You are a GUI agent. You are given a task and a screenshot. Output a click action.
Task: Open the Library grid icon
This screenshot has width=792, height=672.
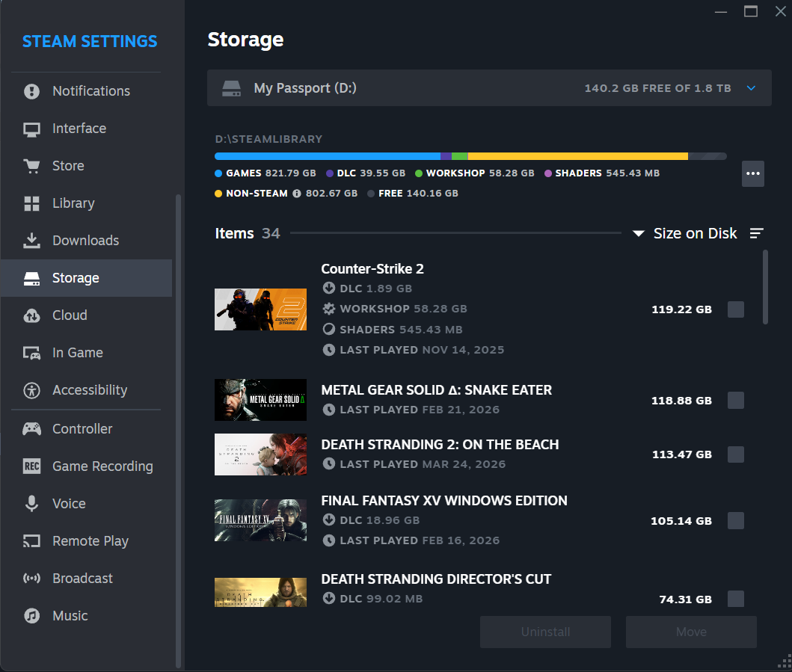point(32,203)
